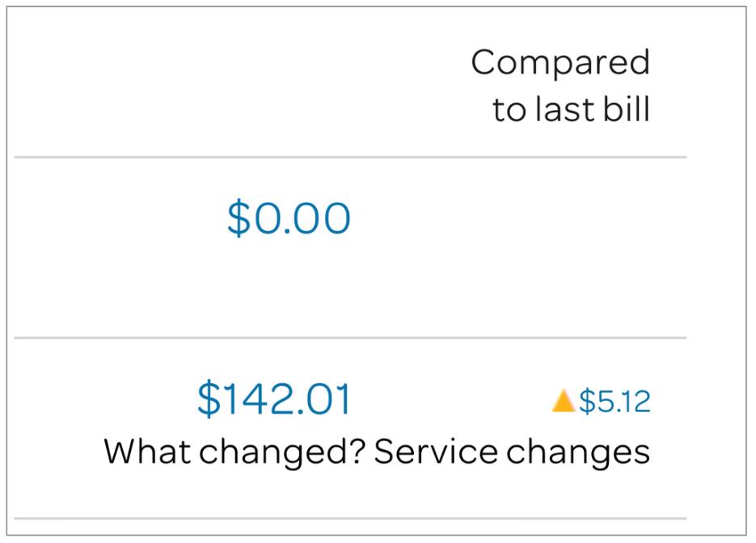Click the orange increase triangle icon
Viewport: 756px width, 543px height.
click(563, 401)
